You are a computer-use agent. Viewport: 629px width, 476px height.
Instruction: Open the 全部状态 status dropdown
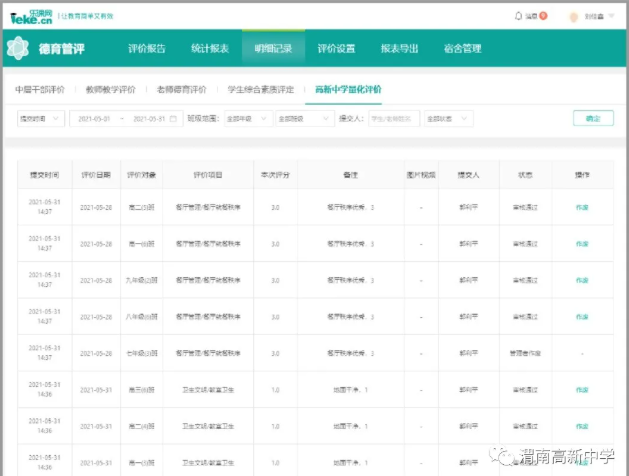point(448,119)
